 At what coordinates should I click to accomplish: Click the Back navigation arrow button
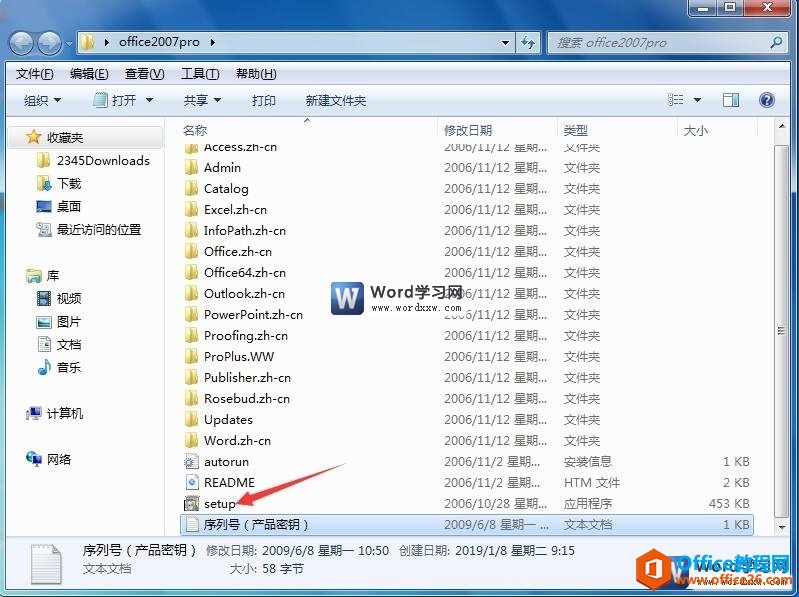22,42
